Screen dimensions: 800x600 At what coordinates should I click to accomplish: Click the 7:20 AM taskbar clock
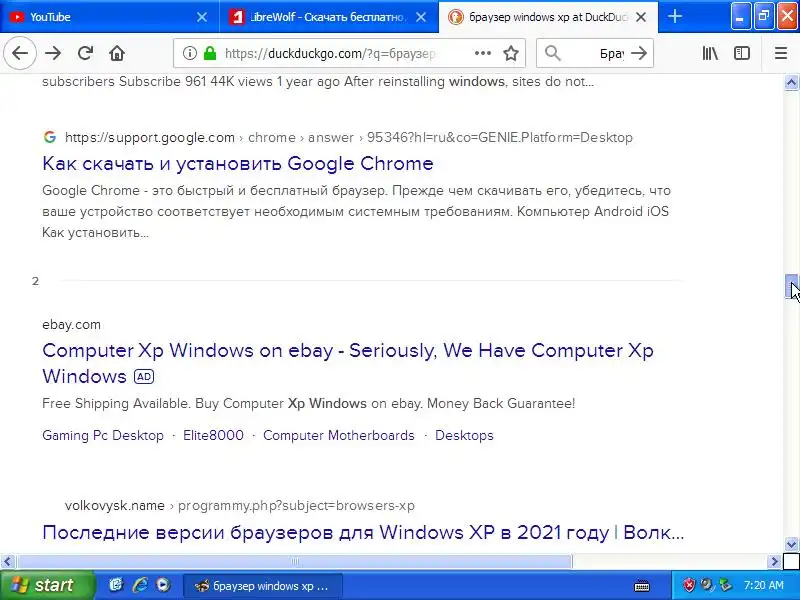(x=763, y=585)
